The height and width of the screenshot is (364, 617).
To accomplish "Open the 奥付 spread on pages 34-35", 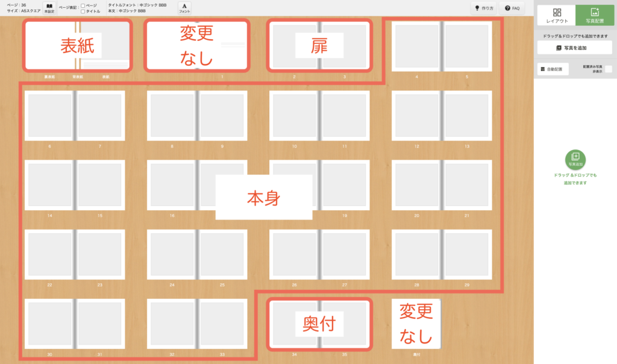I will click(x=319, y=324).
